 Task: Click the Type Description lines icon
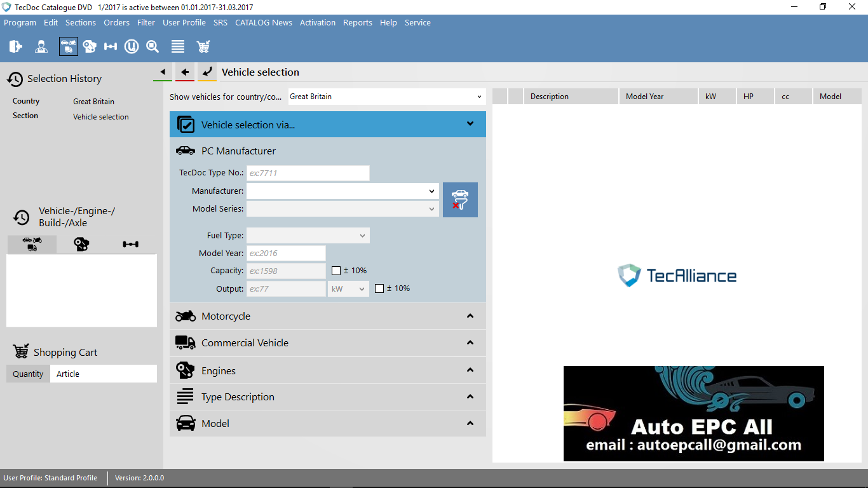pyautogui.click(x=186, y=396)
